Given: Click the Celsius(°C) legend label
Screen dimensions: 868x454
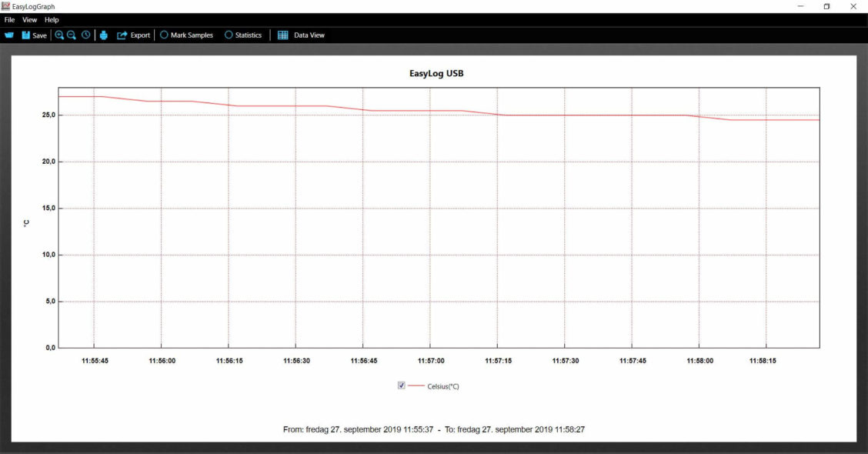Looking at the screenshot, I should [443, 386].
